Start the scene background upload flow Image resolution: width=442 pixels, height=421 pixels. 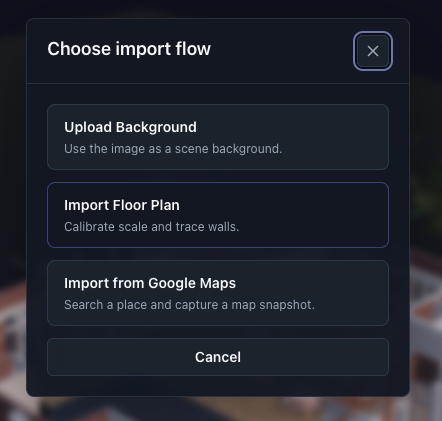[218, 137]
